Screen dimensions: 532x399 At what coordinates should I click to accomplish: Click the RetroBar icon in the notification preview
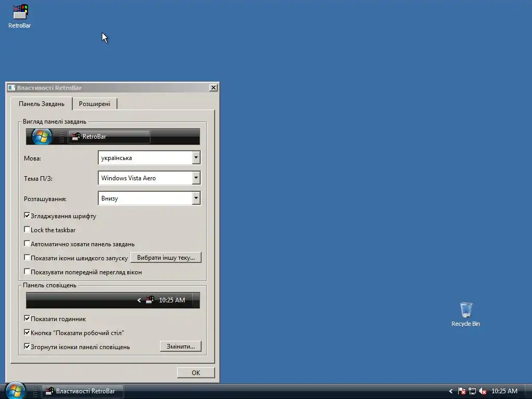(150, 300)
